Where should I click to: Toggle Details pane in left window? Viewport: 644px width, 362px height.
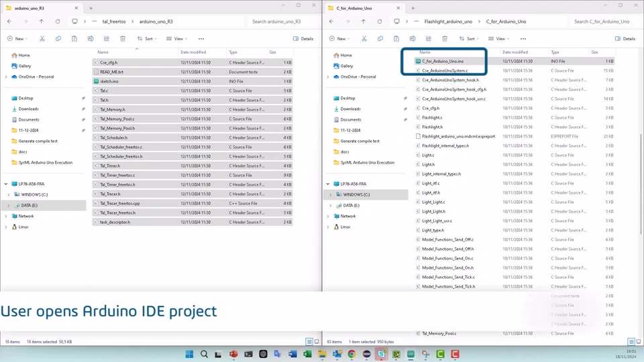[x=303, y=39]
